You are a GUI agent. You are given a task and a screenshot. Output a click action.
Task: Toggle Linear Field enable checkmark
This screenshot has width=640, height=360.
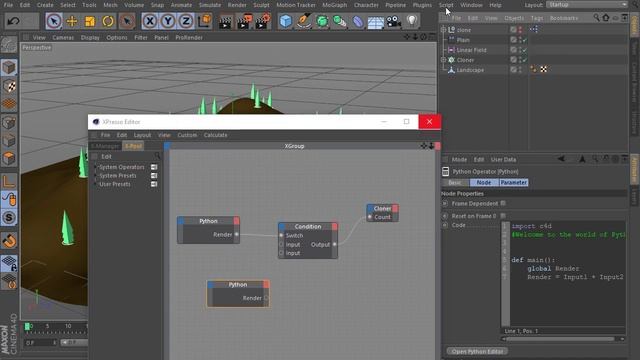[525, 50]
